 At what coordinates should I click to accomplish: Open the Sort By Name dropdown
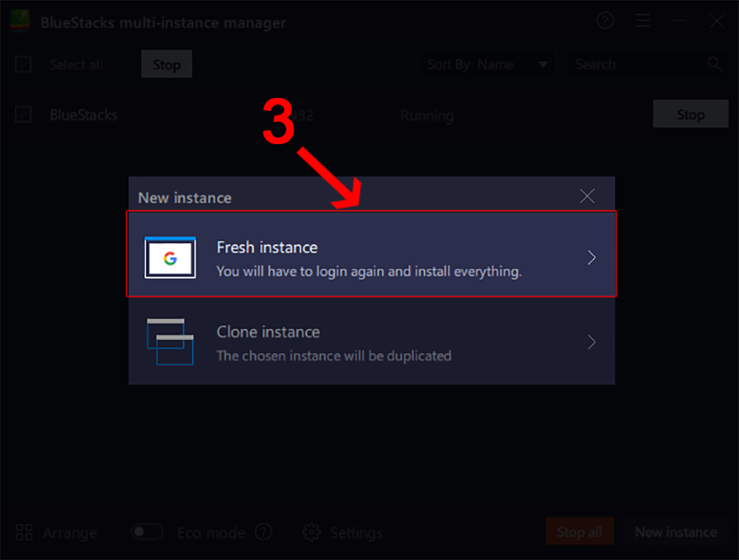pyautogui.click(x=488, y=65)
